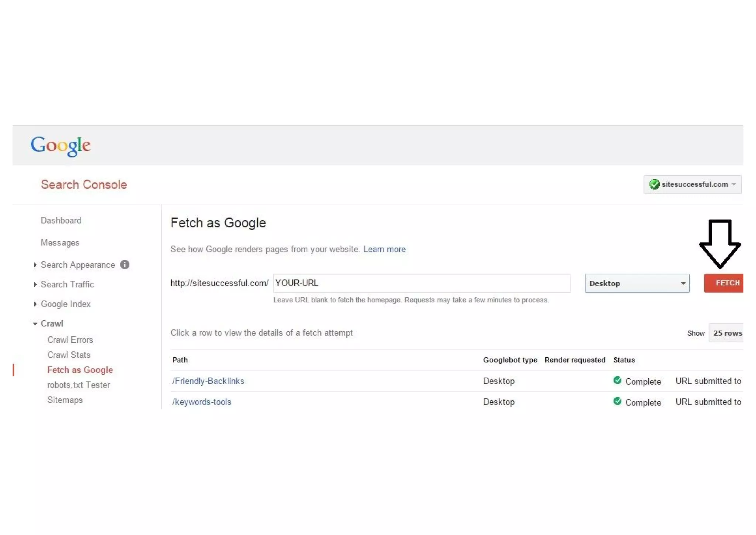Screen dimensions: 756x535
Task: Go to Dashboard in sidebar
Action: coord(61,221)
